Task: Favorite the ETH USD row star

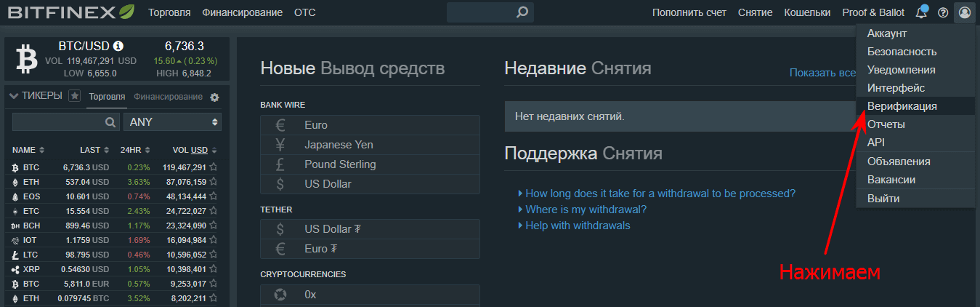Action: pyautogui.click(x=214, y=182)
